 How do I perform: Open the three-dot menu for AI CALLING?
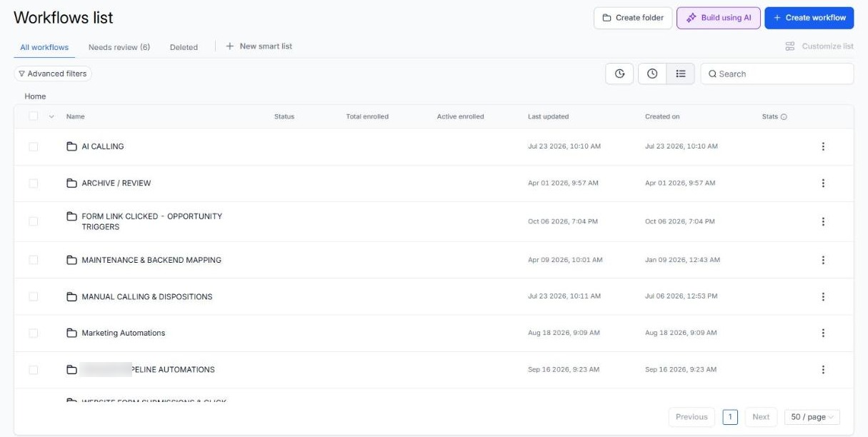[x=823, y=146]
